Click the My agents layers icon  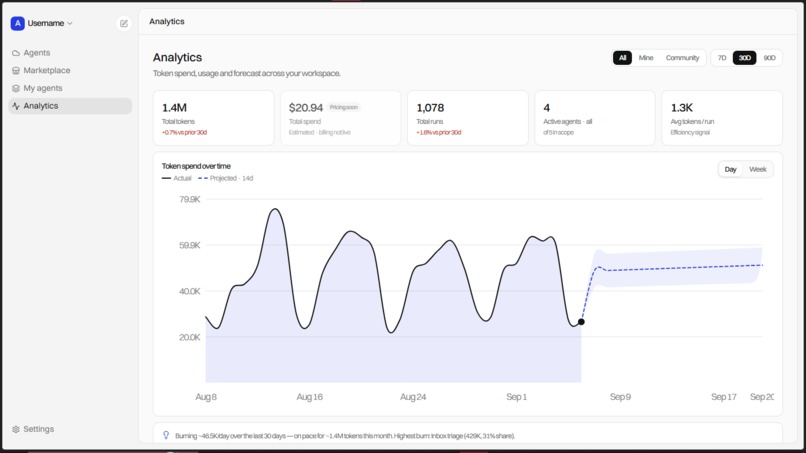[x=16, y=88]
